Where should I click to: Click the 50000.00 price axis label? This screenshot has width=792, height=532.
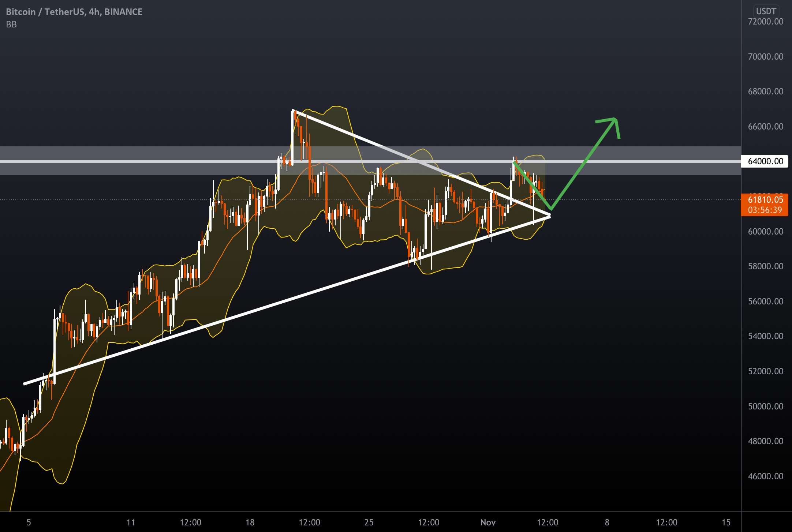coord(766,407)
